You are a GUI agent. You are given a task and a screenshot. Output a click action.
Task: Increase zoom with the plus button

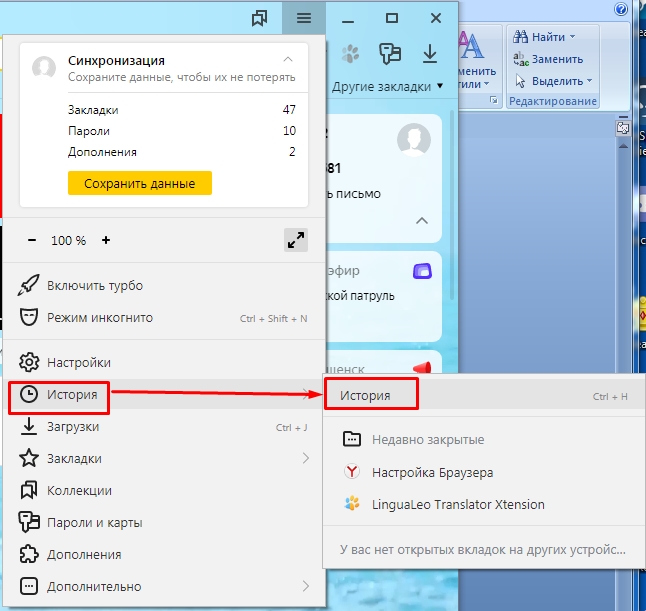106,240
